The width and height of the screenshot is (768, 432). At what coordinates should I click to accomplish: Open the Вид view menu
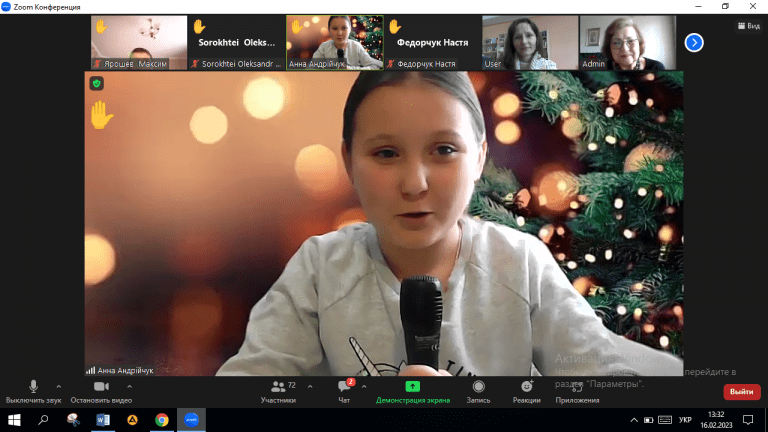[x=748, y=26]
